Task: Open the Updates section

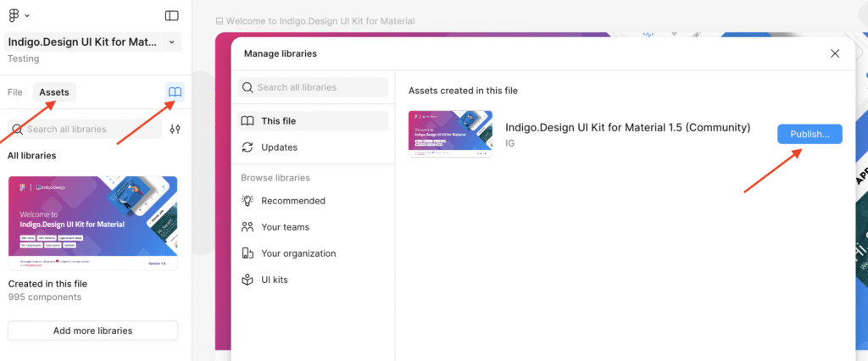Action: (x=279, y=147)
